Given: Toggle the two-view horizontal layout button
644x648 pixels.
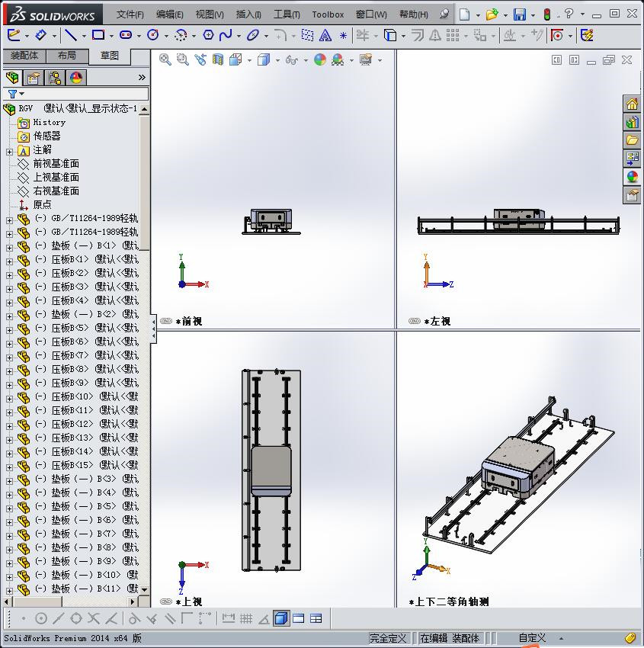Looking at the screenshot, I should click(x=299, y=619).
